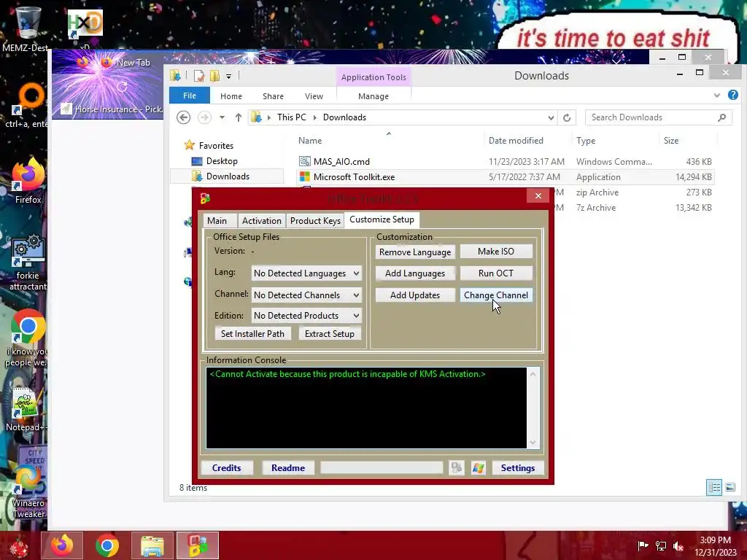Open the Properties quick access icon
Screen dimensions: 747x560
[x=198, y=75]
